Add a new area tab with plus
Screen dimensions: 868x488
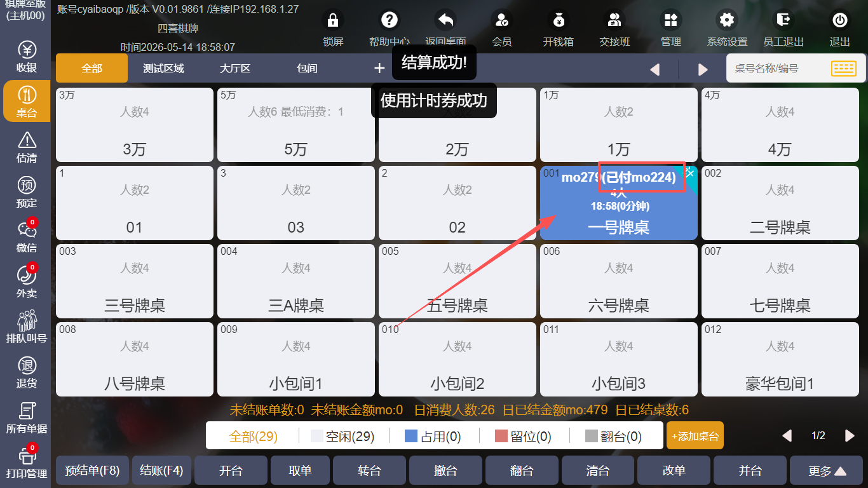tap(379, 68)
